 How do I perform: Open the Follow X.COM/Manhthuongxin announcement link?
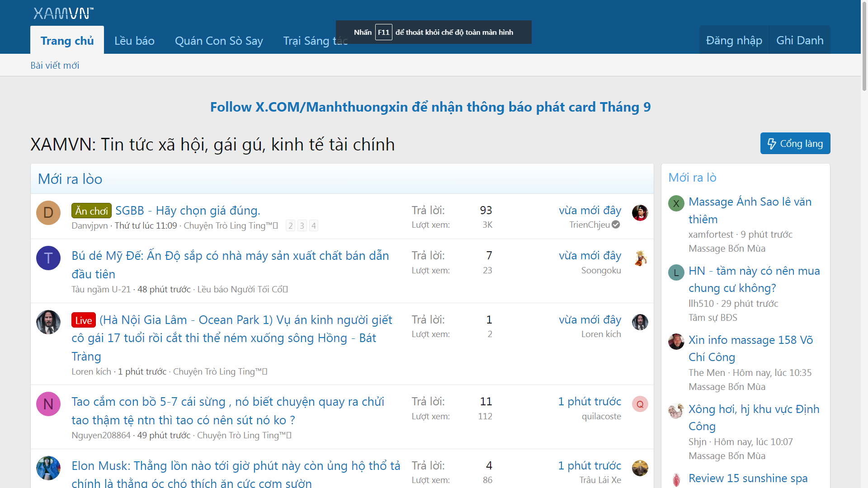coord(430,107)
